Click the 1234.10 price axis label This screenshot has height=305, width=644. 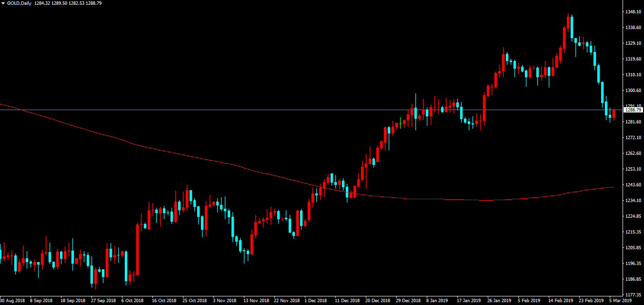[x=632, y=200]
